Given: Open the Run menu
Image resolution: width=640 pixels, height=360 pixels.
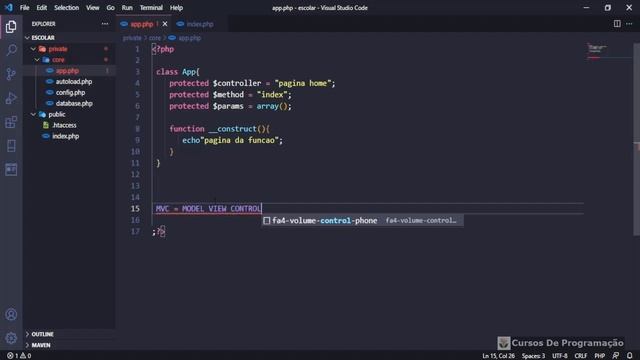Looking at the screenshot, I should 127,8.
